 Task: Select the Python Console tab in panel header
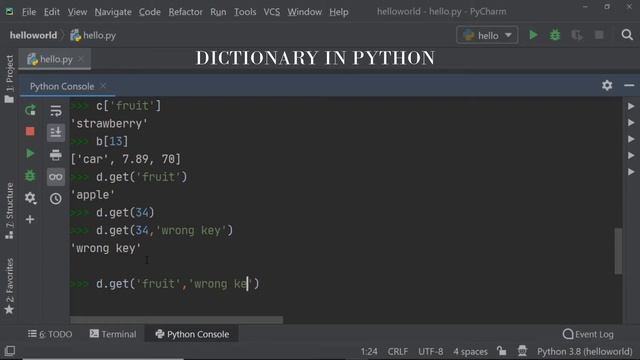tap(62, 87)
